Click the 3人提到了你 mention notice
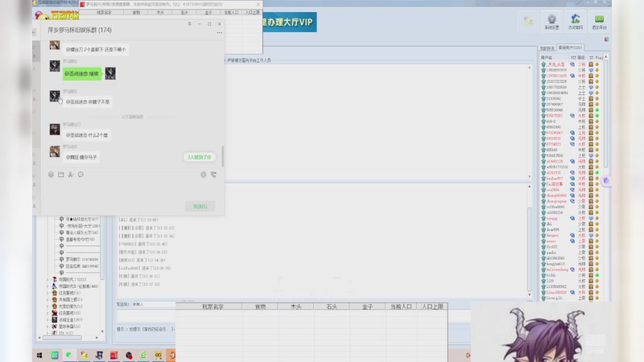The image size is (644, 362). pos(199,157)
